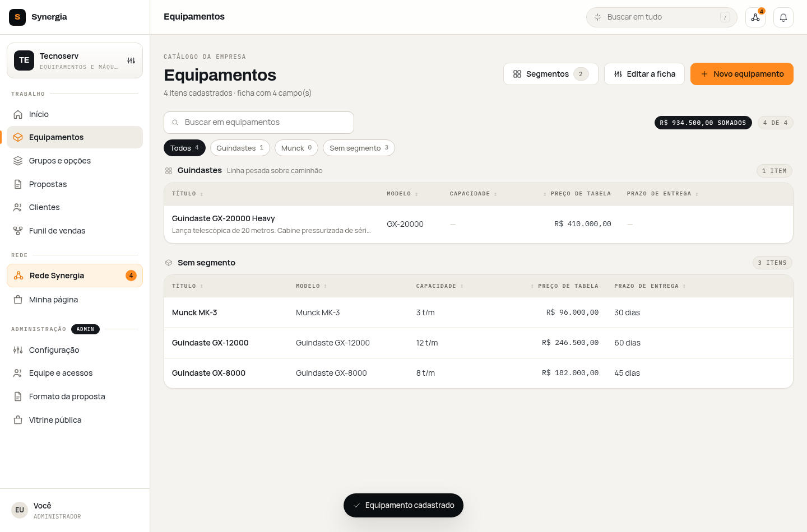Screen dimensions: 807x532
Task: Open Guindaste GX-20000 Heavy row
Action: 479,224
